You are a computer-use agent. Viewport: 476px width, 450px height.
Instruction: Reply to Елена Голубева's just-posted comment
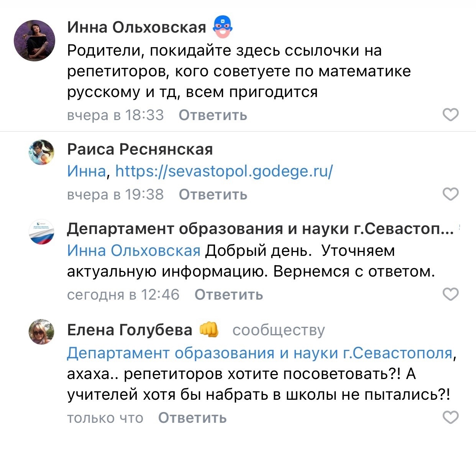(x=192, y=418)
